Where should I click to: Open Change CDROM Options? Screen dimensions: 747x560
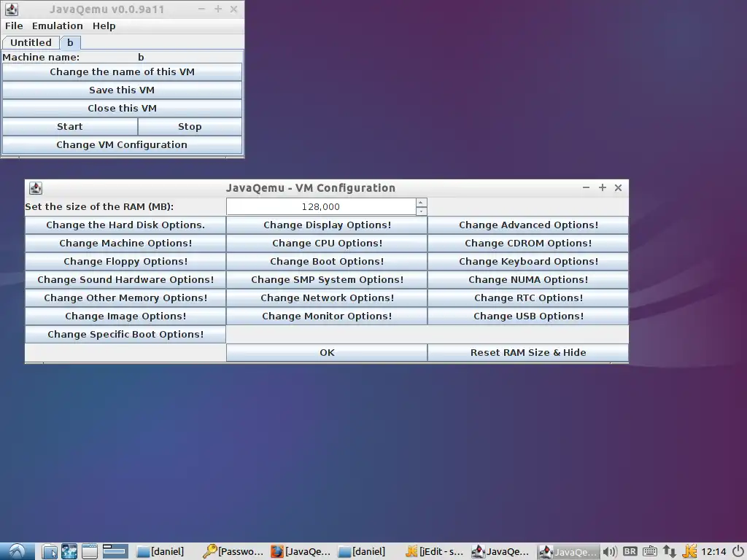point(528,243)
